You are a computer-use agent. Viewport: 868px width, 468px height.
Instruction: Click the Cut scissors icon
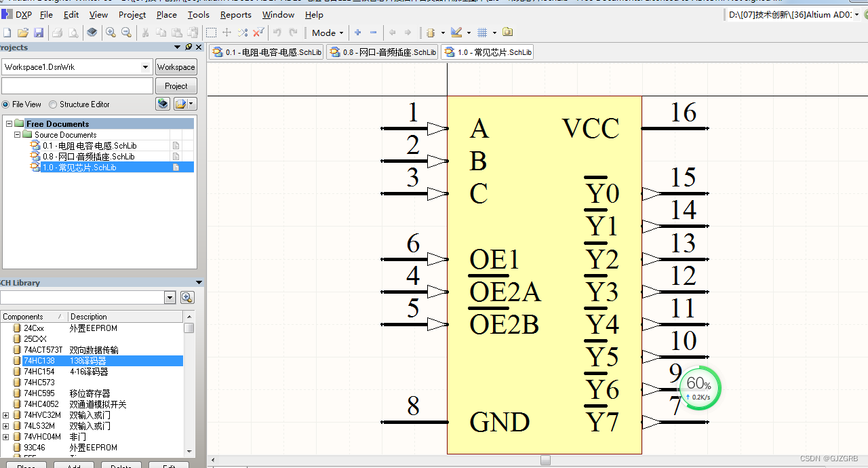point(145,33)
